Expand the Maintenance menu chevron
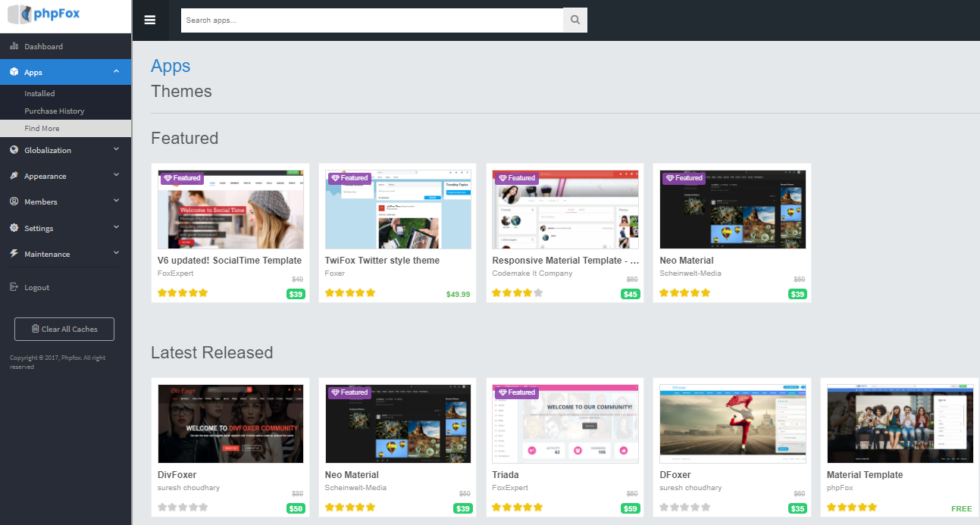 116,253
